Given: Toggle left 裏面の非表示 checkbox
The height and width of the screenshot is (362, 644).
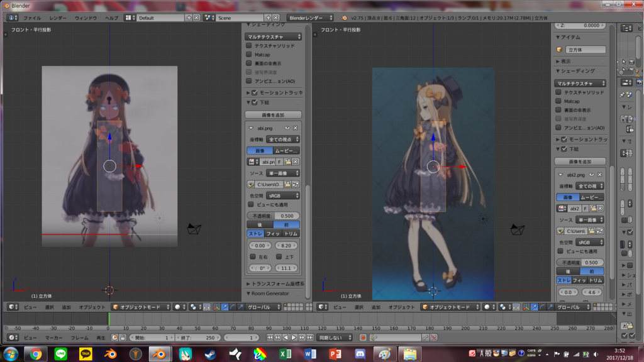Looking at the screenshot, I should point(249,63).
